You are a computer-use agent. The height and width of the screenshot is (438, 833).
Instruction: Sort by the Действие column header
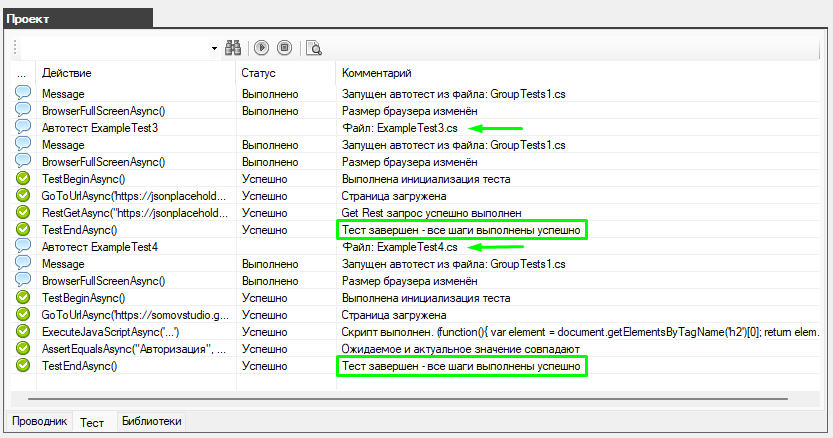click(68, 74)
